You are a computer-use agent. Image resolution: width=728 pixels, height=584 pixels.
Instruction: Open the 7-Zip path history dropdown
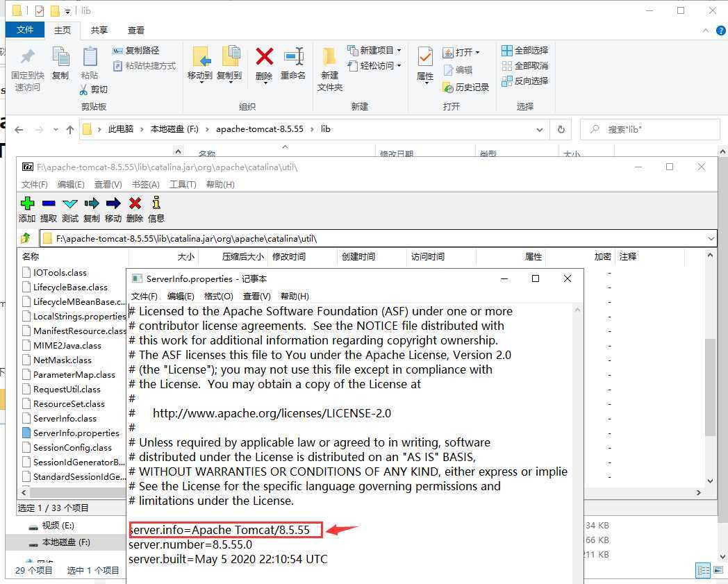[x=711, y=239]
